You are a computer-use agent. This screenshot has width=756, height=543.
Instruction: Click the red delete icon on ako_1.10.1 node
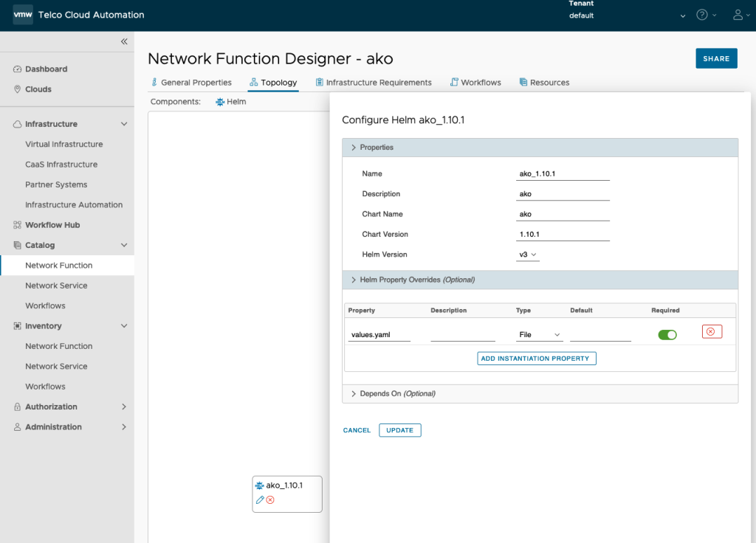coord(270,499)
